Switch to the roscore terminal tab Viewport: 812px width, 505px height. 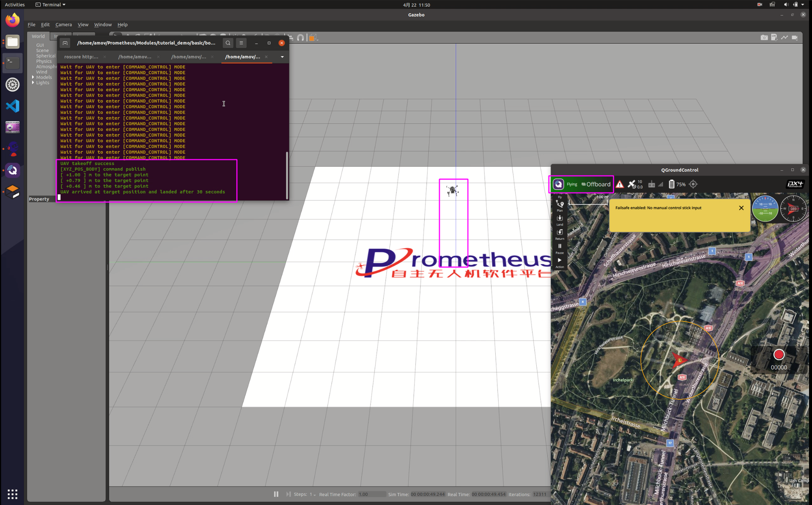click(81, 57)
